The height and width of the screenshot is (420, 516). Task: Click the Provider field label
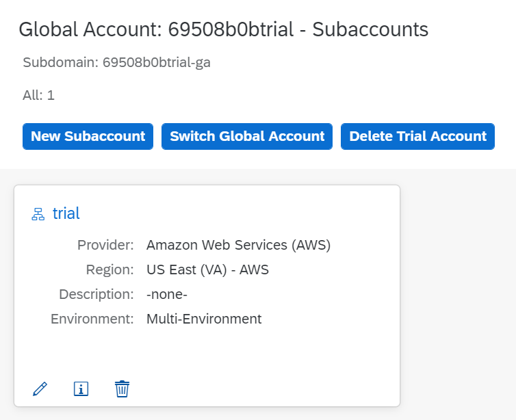105,245
